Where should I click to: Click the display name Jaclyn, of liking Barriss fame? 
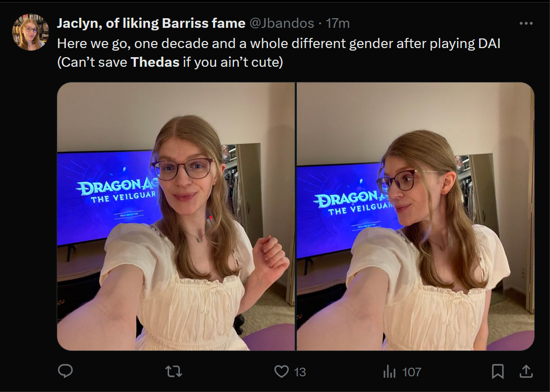pyautogui.click(x=151, y=23)
